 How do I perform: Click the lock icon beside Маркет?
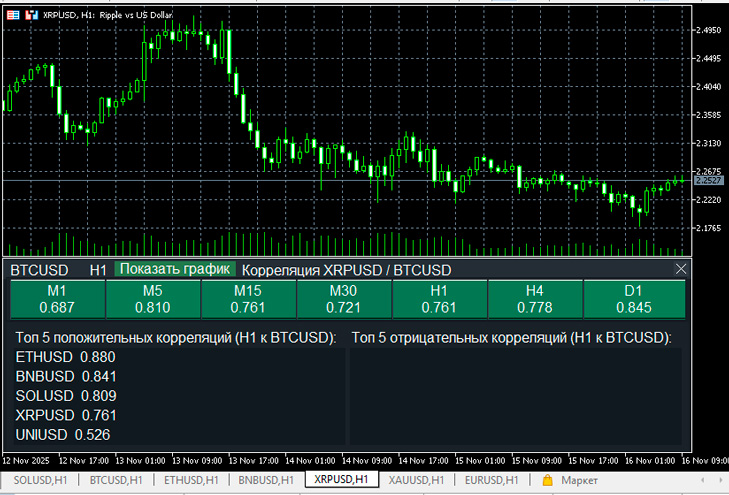click(x=547, y=481)
